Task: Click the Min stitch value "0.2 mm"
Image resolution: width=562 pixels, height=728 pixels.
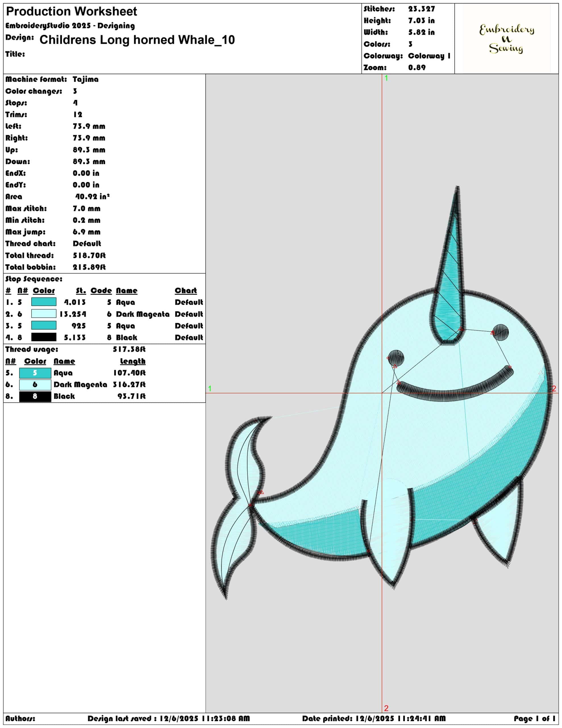Action: coord(87,220)
